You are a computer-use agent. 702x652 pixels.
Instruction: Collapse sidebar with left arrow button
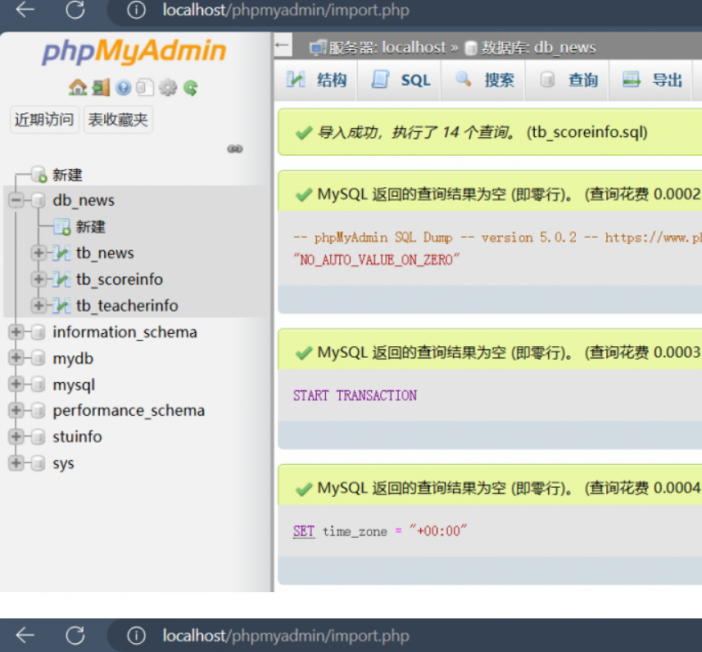coord(283,45)
